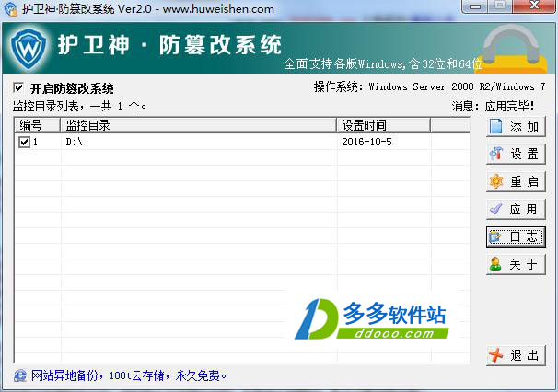
Task: Click the 2016-10-5 setting time cell
Action: (366, 142)
